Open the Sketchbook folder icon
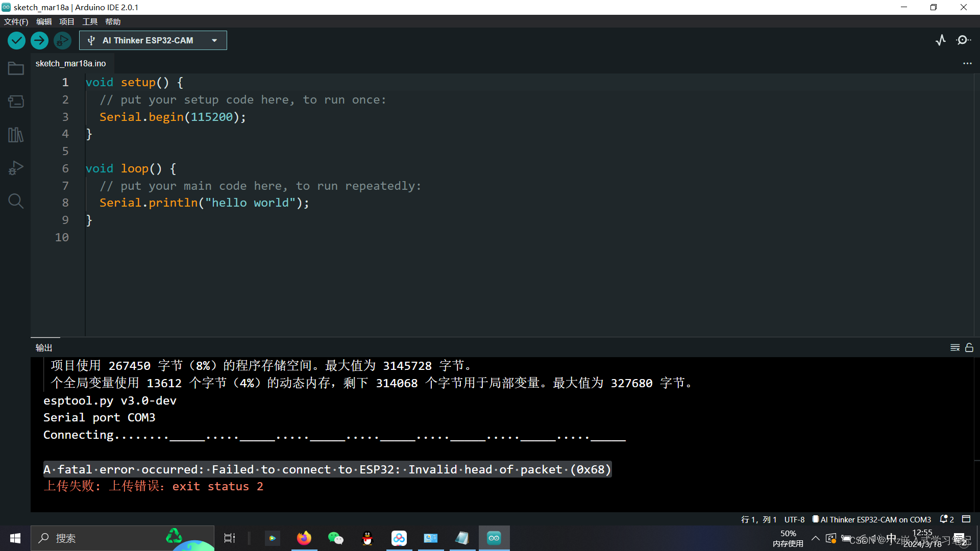Viewport: 980px width, 551px height. pos(15,68)
